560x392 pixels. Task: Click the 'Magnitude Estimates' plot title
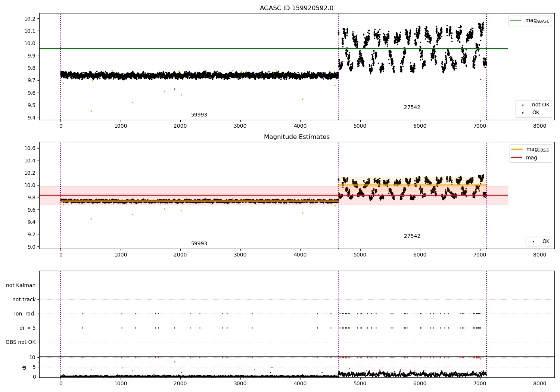click(x=296, y=137)
